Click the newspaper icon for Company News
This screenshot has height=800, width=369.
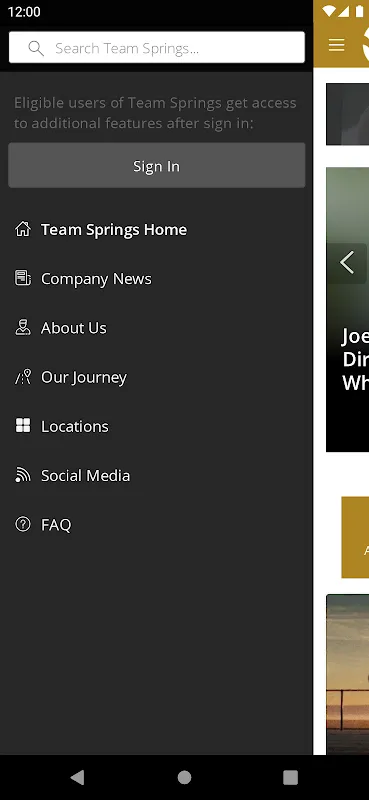(22, 279)
